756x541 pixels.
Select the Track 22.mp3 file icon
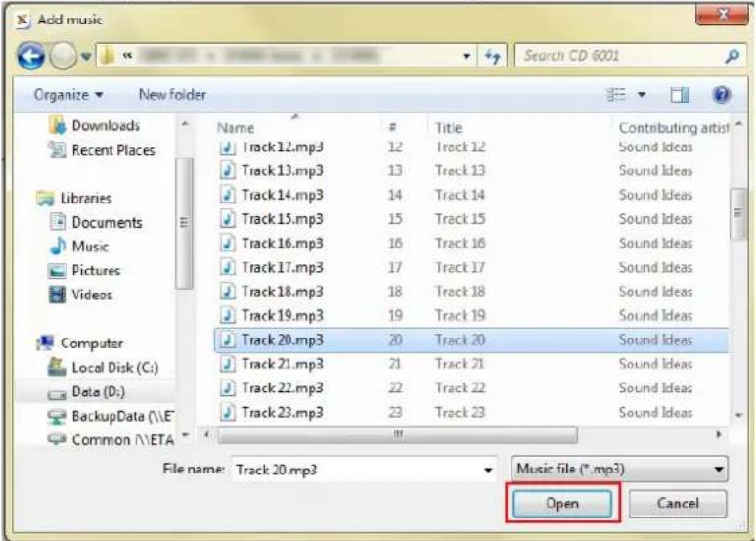tap(228, 388)
